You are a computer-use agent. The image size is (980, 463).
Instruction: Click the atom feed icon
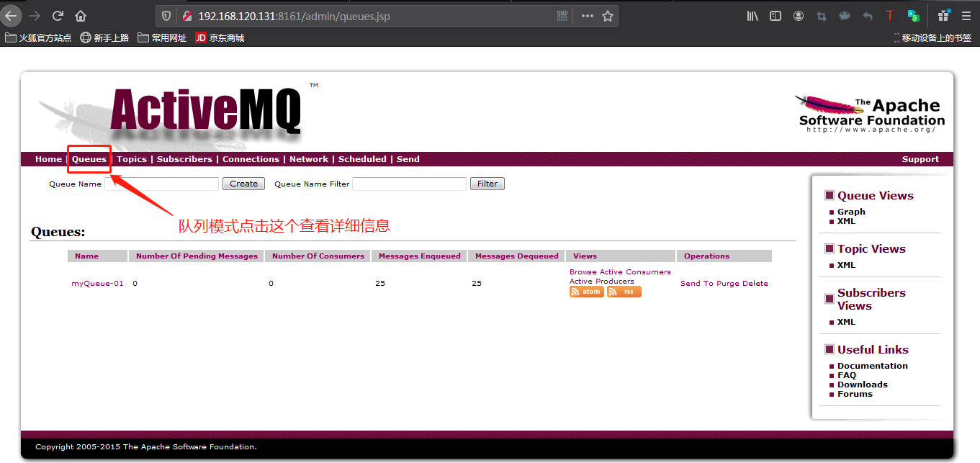click(586, 292)
